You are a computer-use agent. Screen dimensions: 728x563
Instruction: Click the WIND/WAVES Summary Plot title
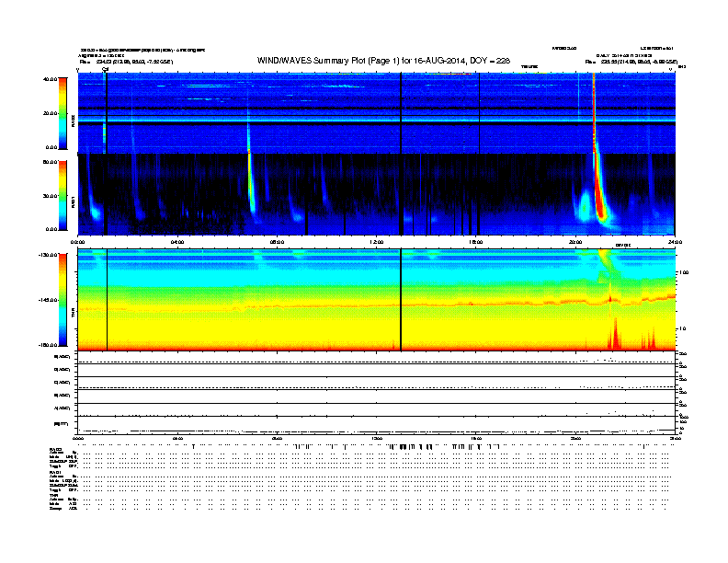(x=383, y=61)
